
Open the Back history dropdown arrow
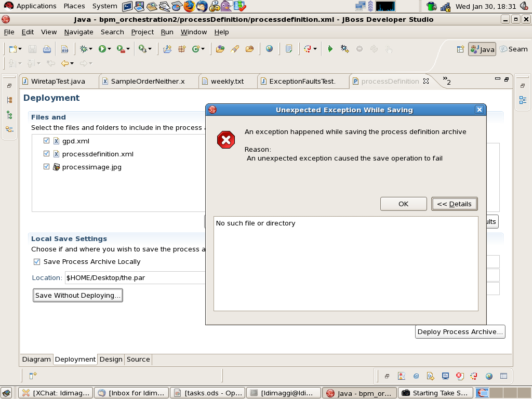[72, 63]
